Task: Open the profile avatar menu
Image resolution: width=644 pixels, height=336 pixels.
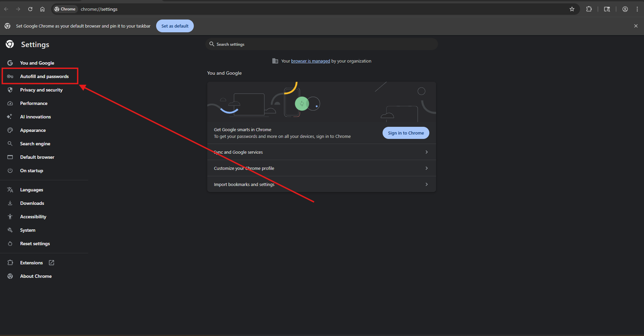Action: 625,9
